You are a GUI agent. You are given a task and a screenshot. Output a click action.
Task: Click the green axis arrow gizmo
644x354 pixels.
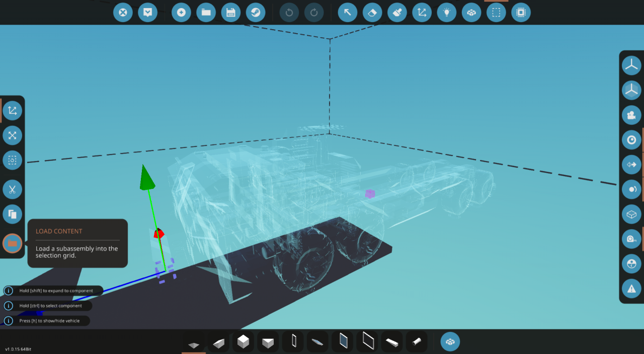[x=146, y=178]
